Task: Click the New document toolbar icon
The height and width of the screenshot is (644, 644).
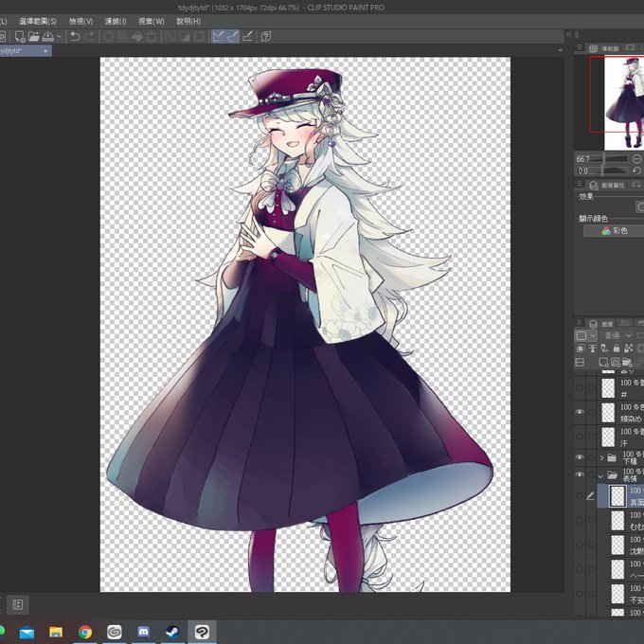Action: tap(20, 37)
